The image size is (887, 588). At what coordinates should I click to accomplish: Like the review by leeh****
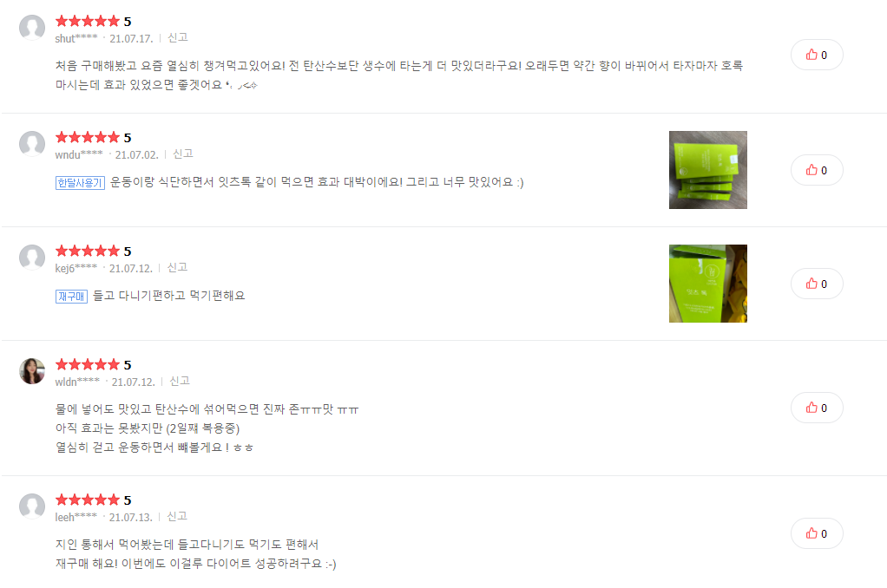coord(817,533)
